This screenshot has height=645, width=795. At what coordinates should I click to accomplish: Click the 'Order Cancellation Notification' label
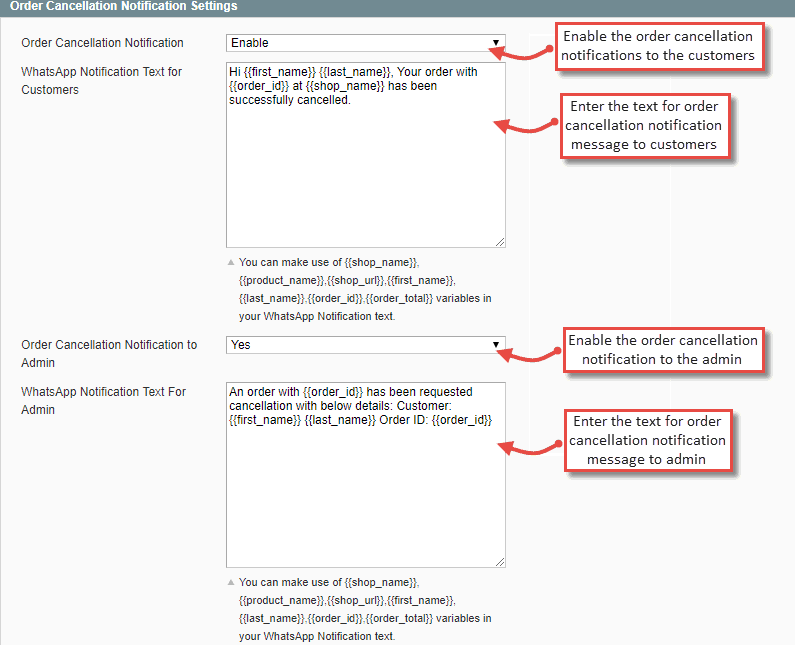102,43
